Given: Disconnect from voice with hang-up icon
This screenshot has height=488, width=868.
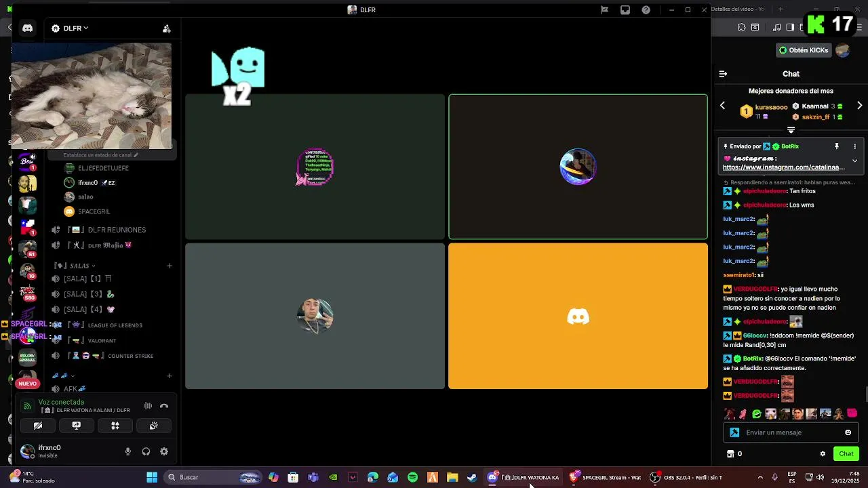Looking at the screenshot, I should (164, 406).
